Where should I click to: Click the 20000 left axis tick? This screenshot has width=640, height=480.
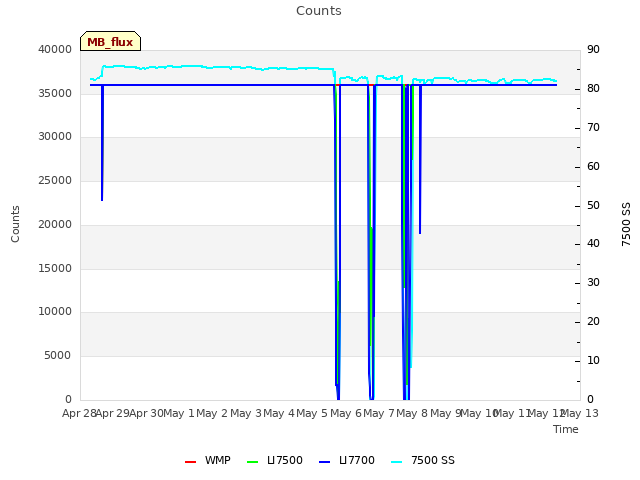click(x=55, y=224)
